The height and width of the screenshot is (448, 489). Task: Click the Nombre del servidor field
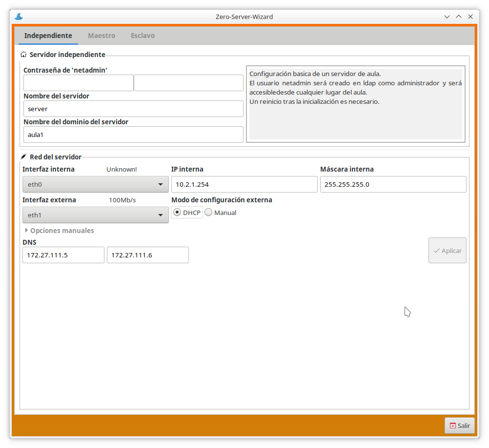point(133,109)
